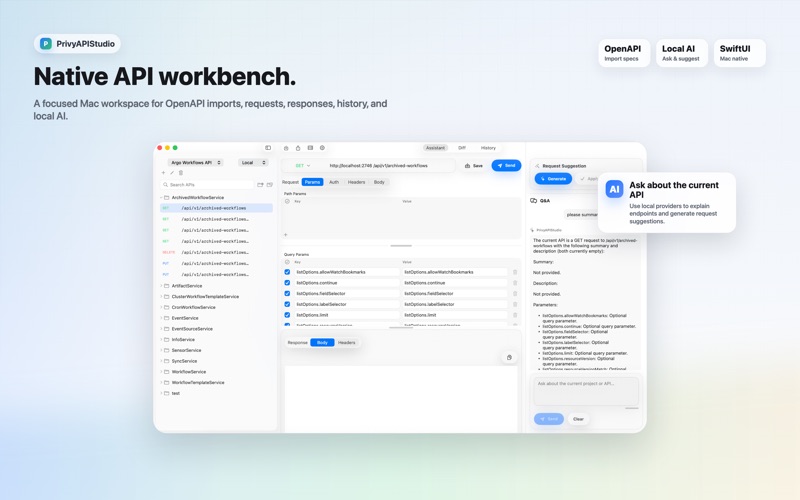
Task: Expand the EventService folder
Action: [161, 318]
